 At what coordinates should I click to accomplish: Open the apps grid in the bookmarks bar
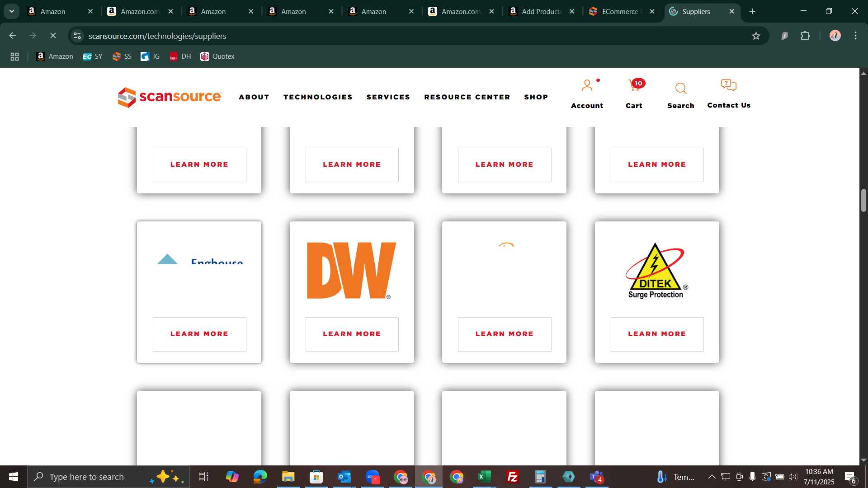point(14,56)
